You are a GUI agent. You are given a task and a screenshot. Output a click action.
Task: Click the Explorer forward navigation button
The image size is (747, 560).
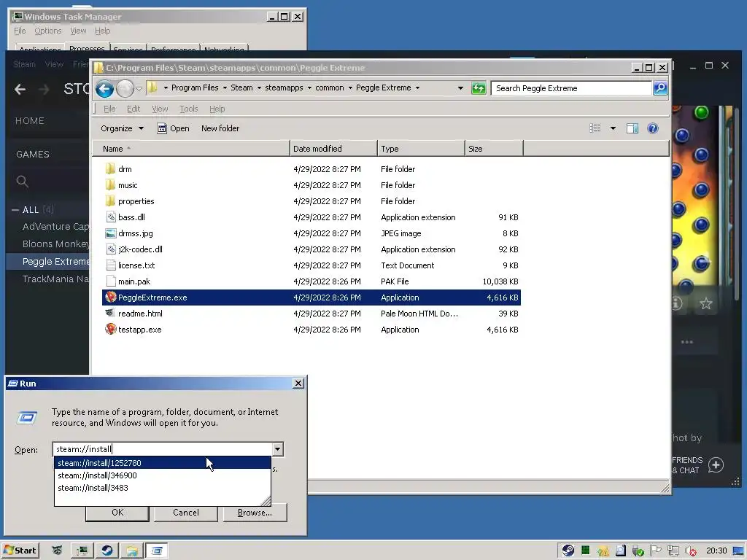click(125, 88)
